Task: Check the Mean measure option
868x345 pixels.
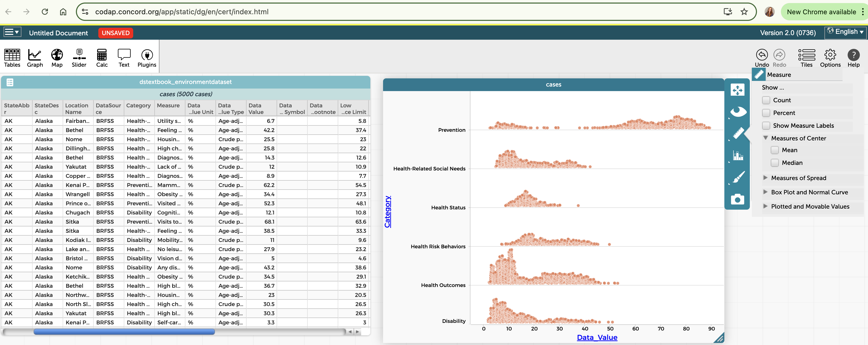Action: (x=775, y=150)
